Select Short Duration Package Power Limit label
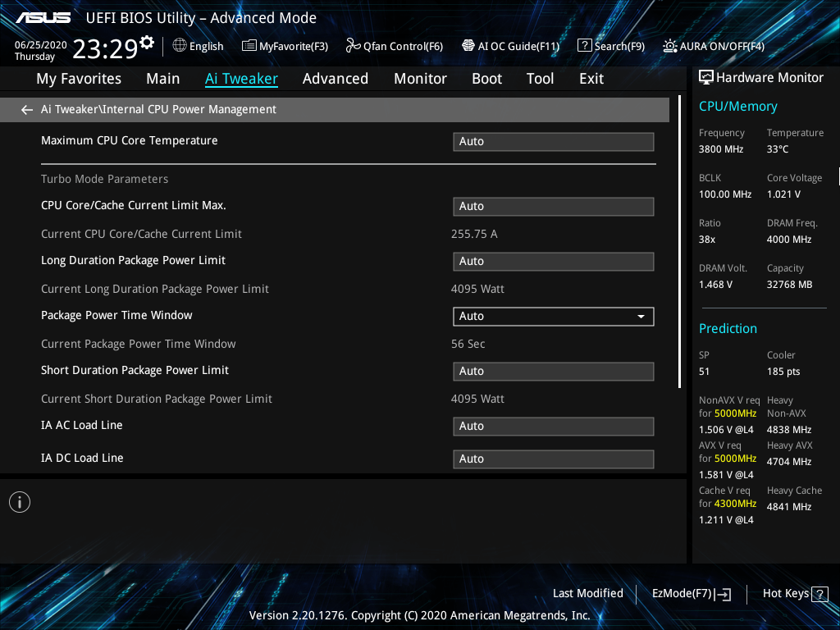 (135, 370)
